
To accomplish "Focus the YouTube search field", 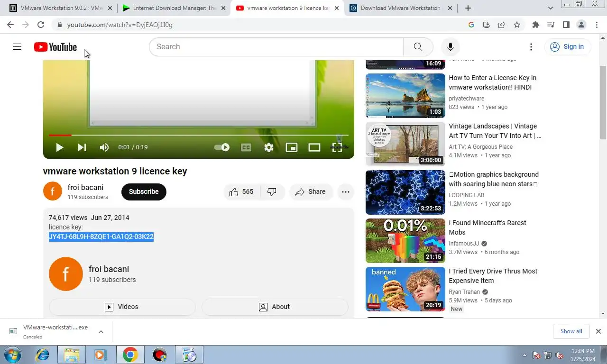I will [x=276, y=46].
